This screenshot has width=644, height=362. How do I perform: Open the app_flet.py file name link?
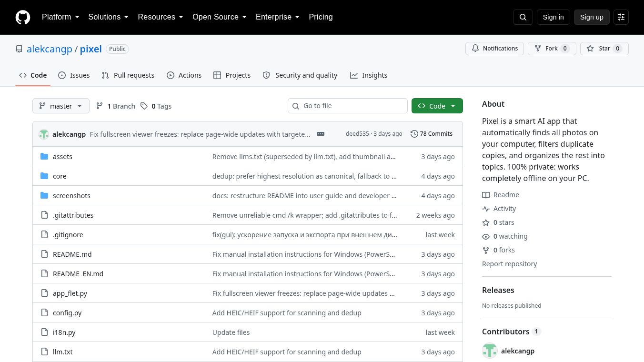coord(70,293)
